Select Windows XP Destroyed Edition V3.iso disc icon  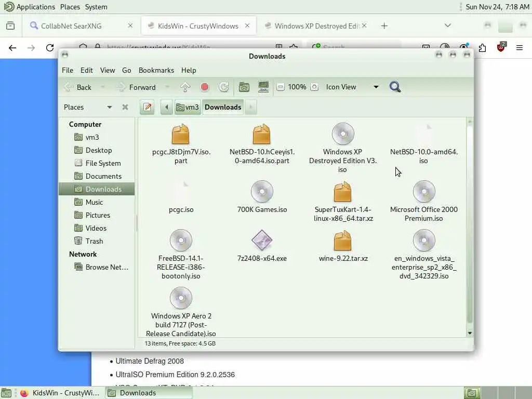pyautogui.click(x=343, y=134)
